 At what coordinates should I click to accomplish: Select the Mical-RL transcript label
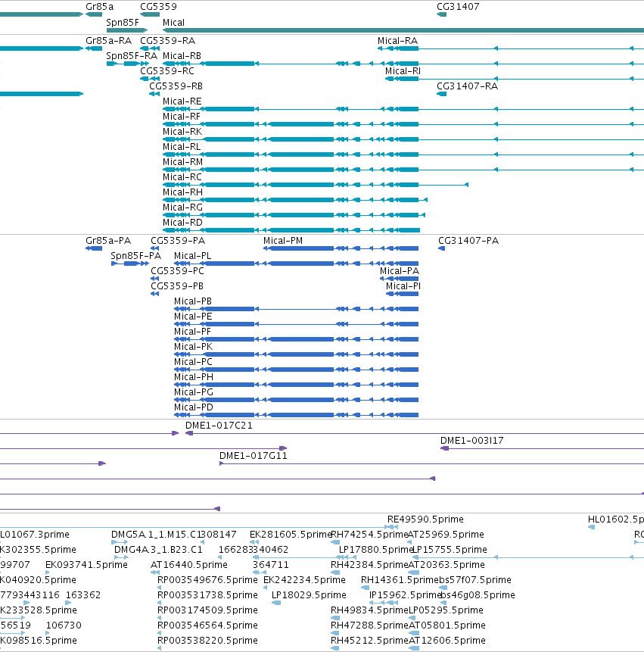[x=182, y=147]
